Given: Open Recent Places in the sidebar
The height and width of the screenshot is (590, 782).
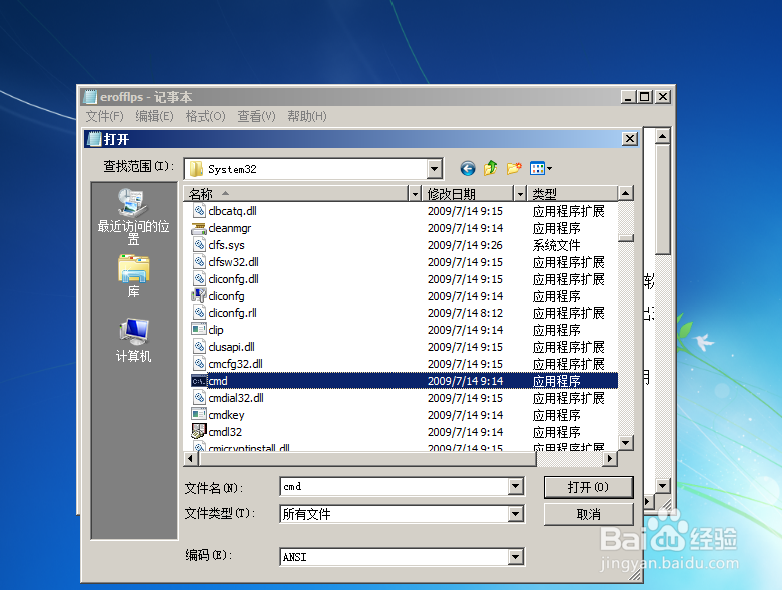Looking at the screenshot, I should [133, 217].
